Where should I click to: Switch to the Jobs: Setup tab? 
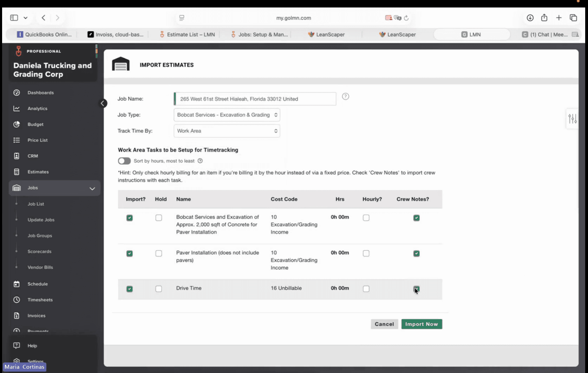tap(259, 34)
